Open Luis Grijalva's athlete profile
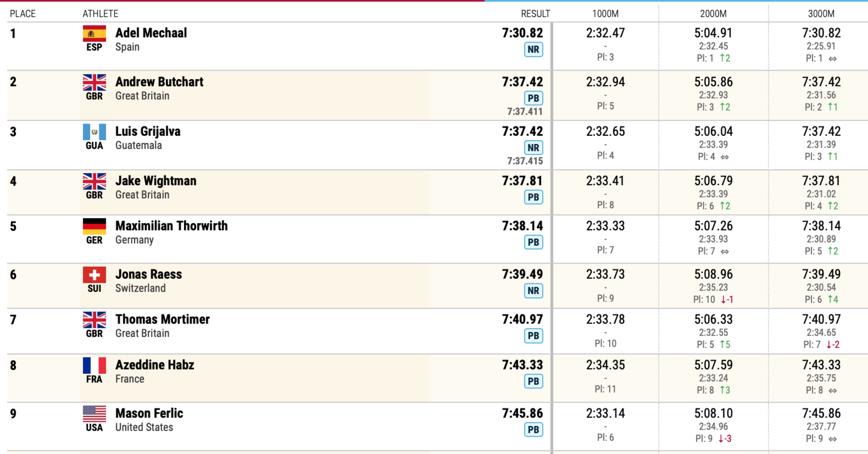The width and height of the screenshot is (868, 454). [148, 132]
